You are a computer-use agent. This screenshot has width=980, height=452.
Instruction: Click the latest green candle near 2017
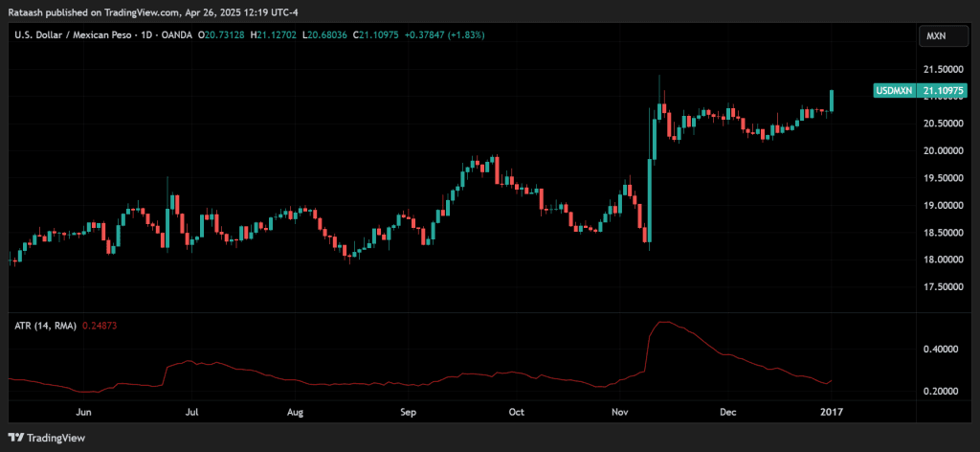coord(832,101)
